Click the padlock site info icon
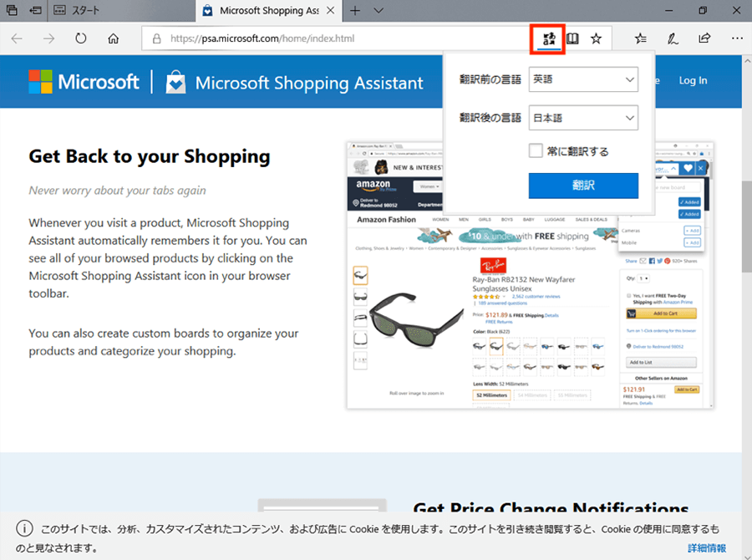 click(x=156, y=39)
